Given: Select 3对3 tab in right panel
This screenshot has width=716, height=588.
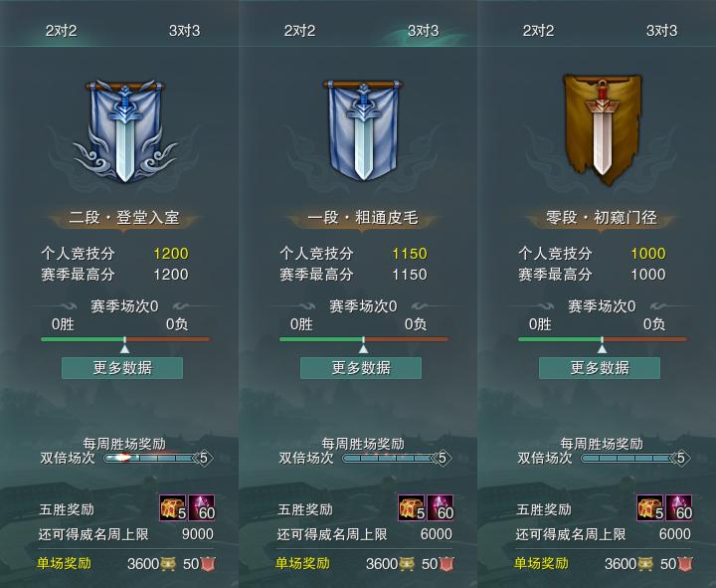Looking at the screenshot, I should tap(661, 31).
